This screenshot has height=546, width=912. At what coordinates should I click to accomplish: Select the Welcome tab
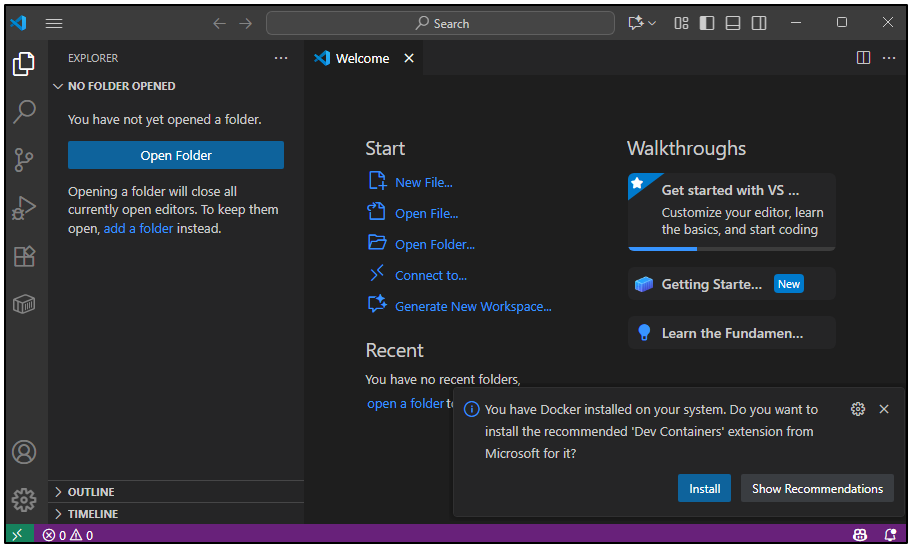point(361,58)
